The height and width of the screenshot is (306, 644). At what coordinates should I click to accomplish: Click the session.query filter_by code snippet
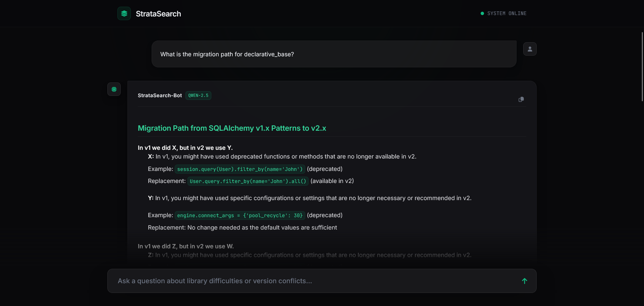coord(240,169)
